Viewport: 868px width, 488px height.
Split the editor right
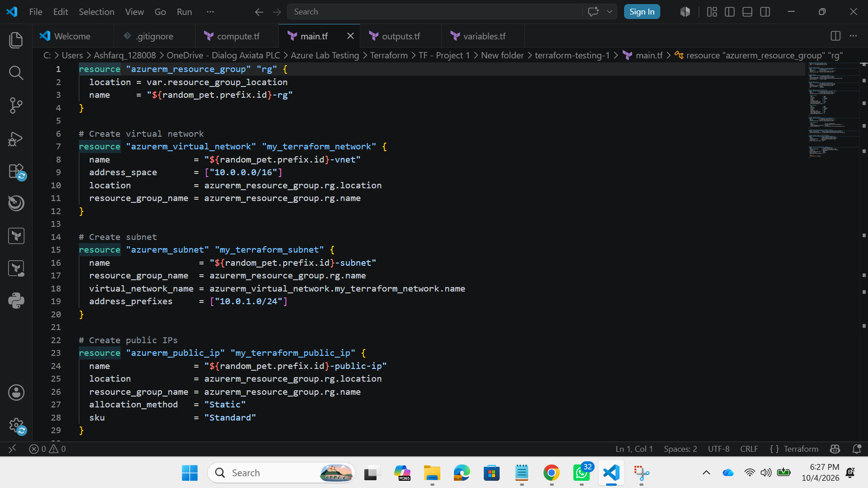coord(835,36)
